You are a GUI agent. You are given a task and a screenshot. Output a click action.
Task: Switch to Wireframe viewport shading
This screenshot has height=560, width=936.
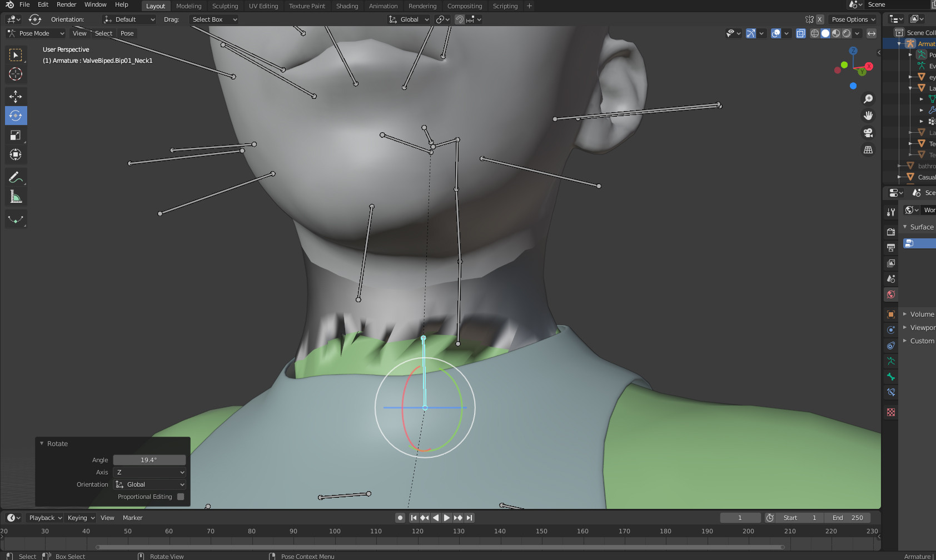815,33
